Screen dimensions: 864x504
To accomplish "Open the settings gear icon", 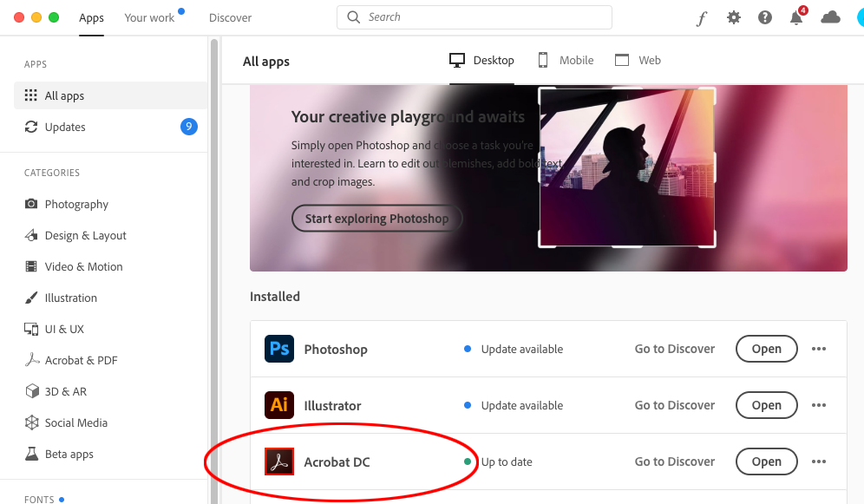I will pyautogui.click(x=733, y=17).
